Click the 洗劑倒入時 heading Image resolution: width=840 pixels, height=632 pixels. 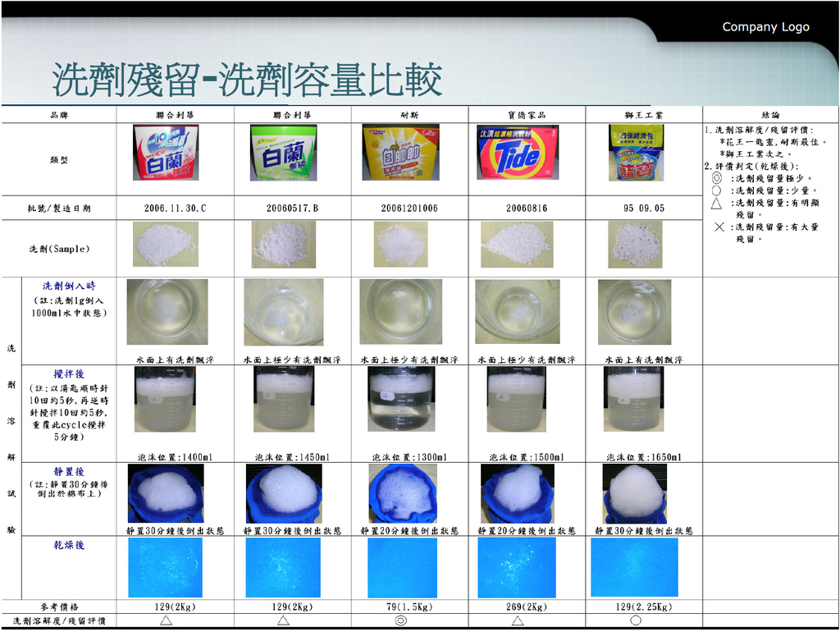(69, 286)
